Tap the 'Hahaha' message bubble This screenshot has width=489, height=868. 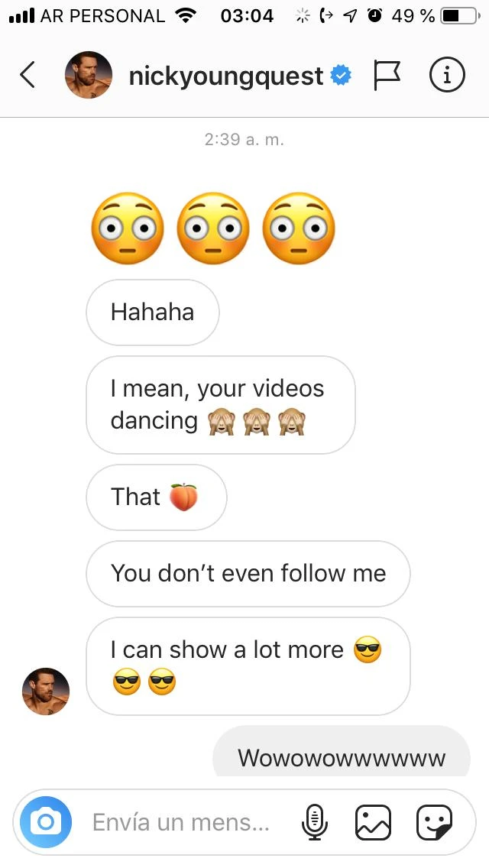153,313
